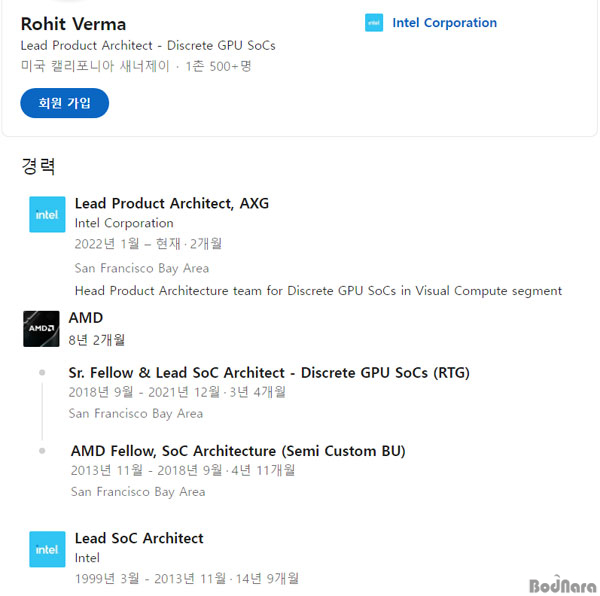This screenshot has width=600, height=596.
Task: Click the timeline bullet beside Sr. Fellow role
Action: coord(42,372)
